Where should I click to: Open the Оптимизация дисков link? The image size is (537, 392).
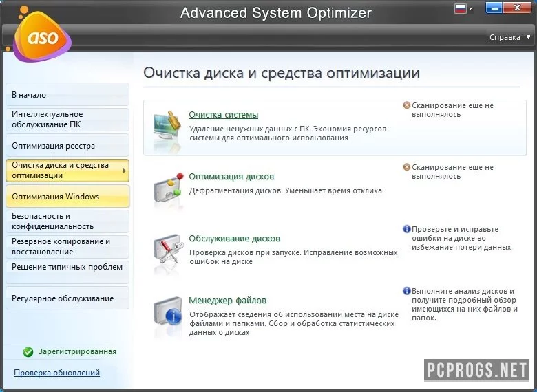(x=231, y=177)
